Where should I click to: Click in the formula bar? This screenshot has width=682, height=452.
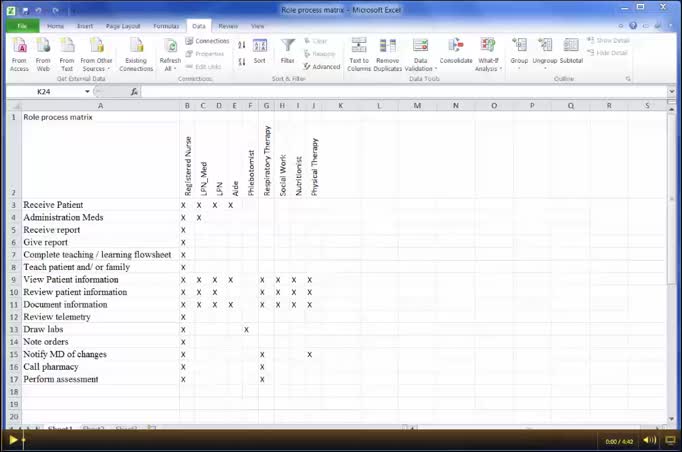tap(405, 91)
